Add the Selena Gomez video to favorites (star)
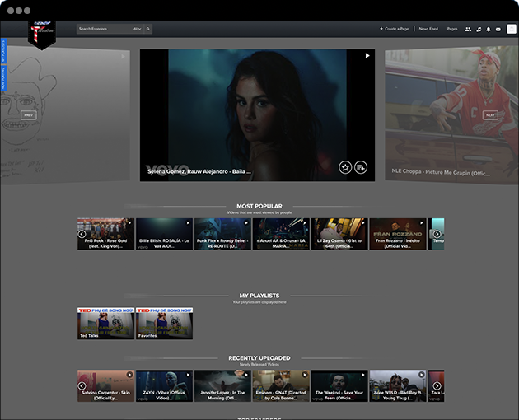The width and height of the screenshot is (519, 420). click(345, 167)
